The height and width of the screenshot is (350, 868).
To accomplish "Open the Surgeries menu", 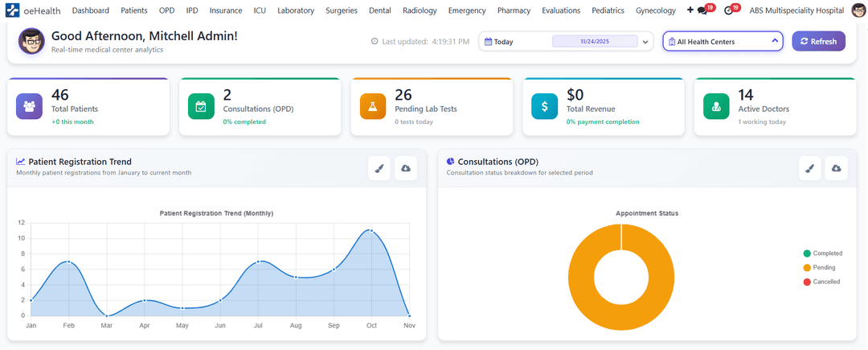I will pyautogui.click(x=342, y=10).
